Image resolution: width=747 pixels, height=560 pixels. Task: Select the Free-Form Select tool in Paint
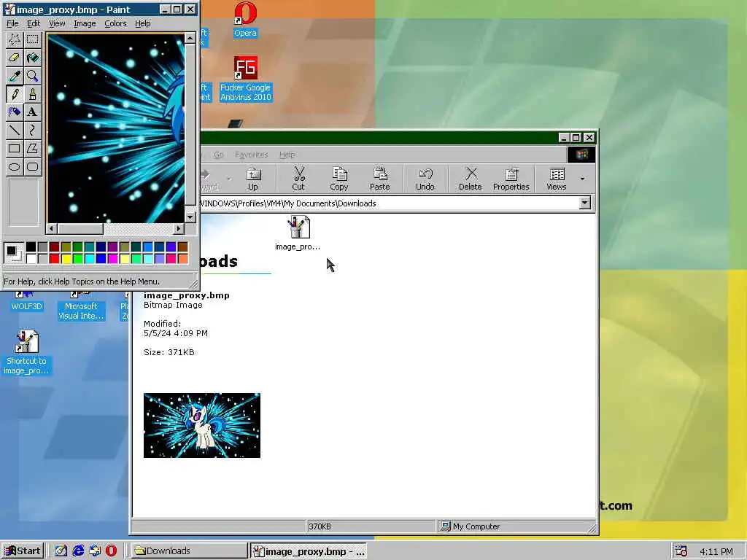pyautogui.click(x=15, y=39)
